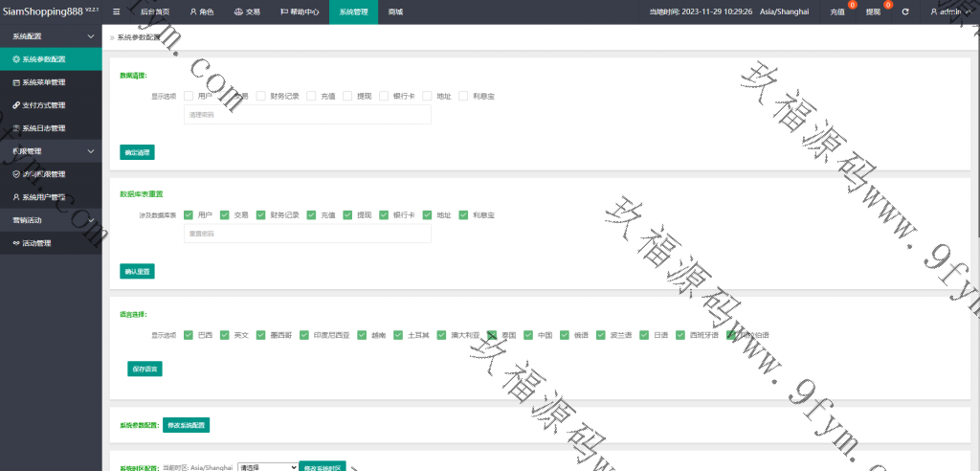Click the refresh icon in top bar
Image resolution: width=980 pixels, height=471 pixels.
pyautogui.click(x=904, y=11)
